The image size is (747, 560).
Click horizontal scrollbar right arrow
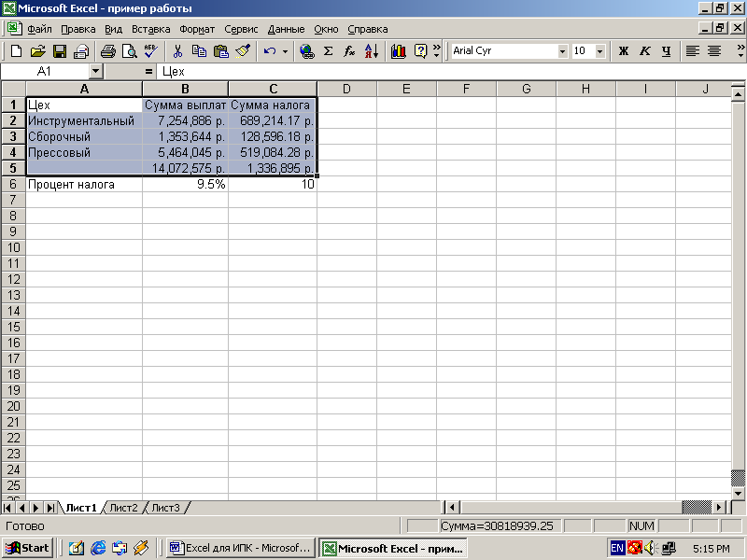pos(719,507)
